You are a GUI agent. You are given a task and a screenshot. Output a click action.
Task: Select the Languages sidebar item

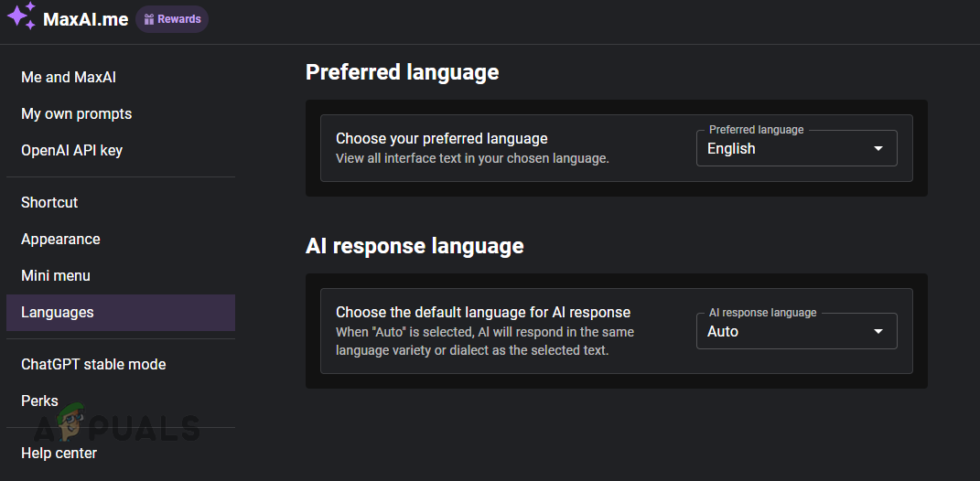pos(58,312)
